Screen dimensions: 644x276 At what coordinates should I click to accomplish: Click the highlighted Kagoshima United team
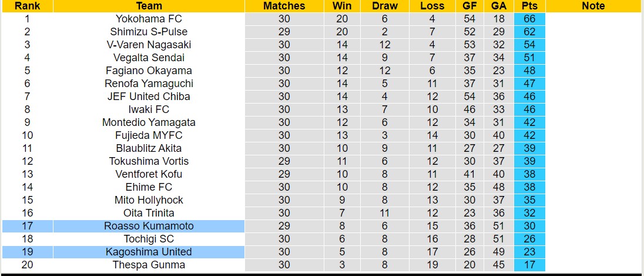tap(149, 252)
